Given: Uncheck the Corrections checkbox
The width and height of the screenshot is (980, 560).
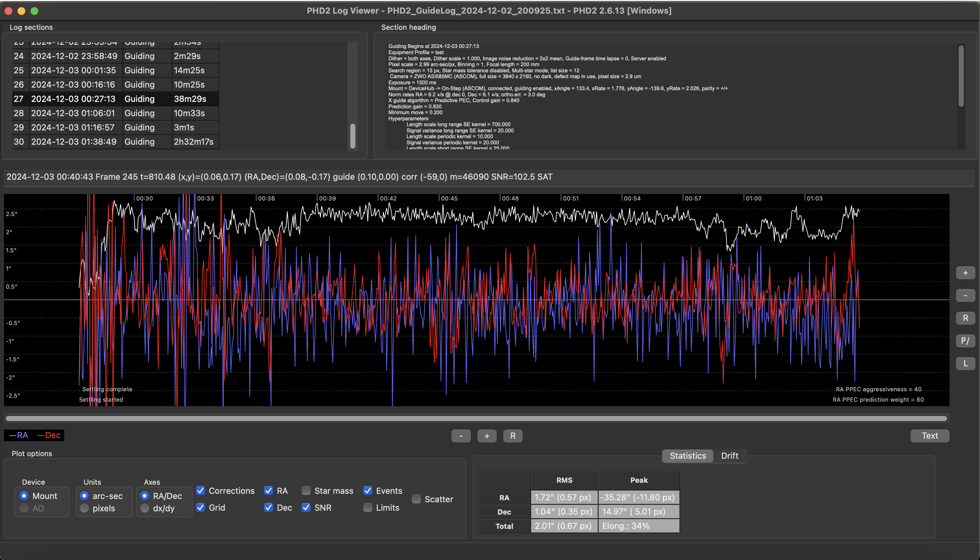Looking at the screenshot, I should [x=200, y=491].
